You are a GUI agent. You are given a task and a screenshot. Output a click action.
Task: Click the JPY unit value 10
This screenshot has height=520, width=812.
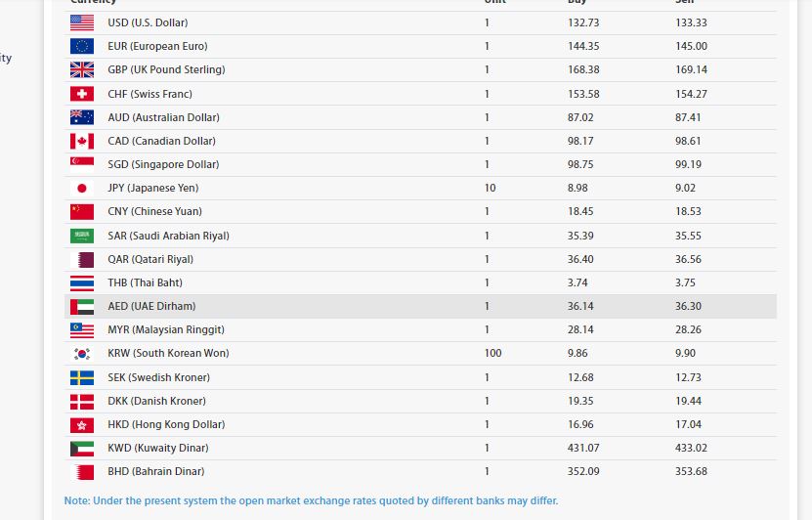click(490, 188)
